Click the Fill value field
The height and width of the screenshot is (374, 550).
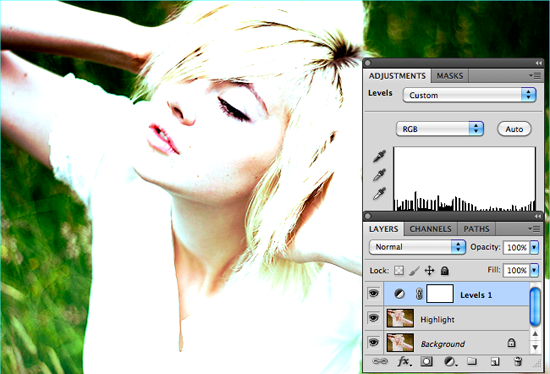click(516, 270)
